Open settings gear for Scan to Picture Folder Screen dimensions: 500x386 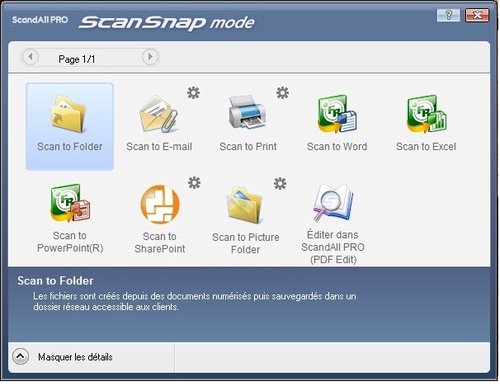[280, 183]
